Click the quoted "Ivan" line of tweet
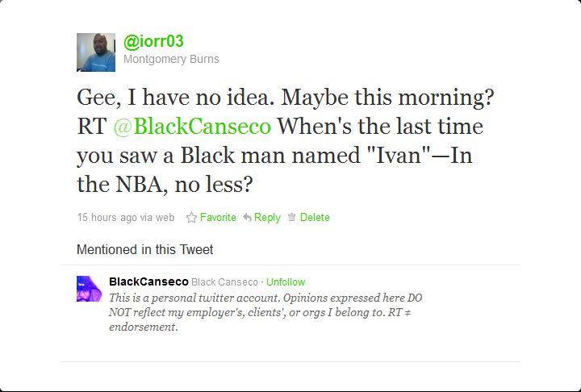This screenshot has height=392, width=581. (274, 155)
